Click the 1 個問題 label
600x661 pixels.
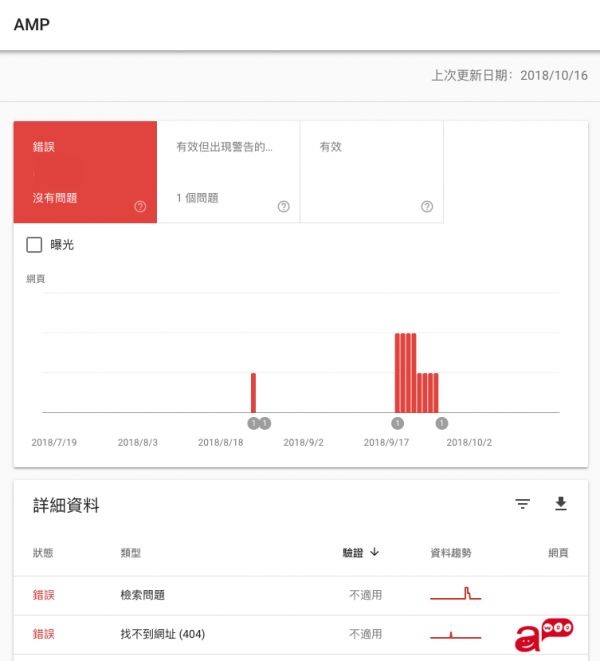[x=197, y=198]
